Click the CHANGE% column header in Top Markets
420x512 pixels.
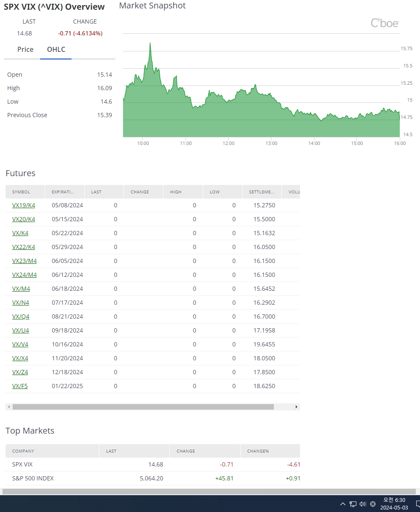point(270,451)
